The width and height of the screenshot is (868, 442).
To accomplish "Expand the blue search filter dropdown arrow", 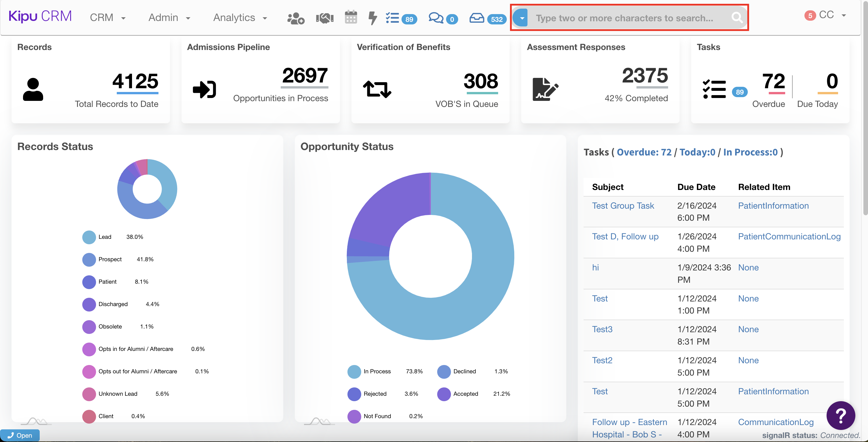I will [522, 18].
